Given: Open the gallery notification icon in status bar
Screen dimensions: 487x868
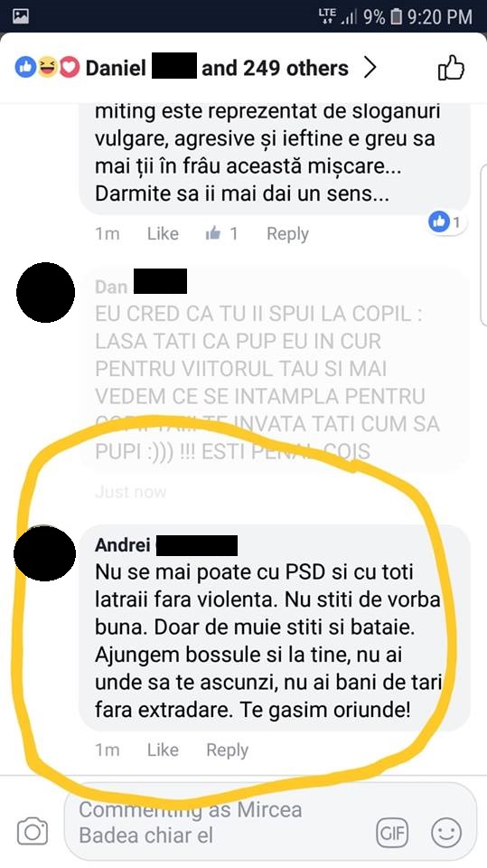Looking at the screenshot, I should (x=21, y=16).
